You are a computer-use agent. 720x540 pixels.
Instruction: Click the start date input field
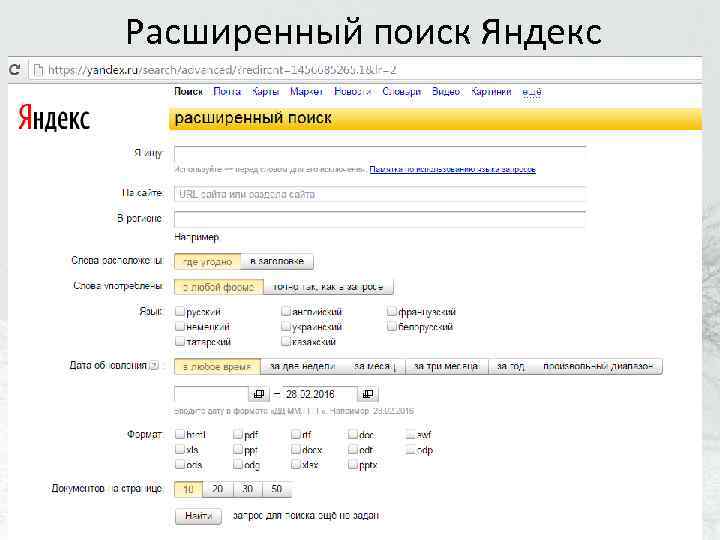coord(211,394)
